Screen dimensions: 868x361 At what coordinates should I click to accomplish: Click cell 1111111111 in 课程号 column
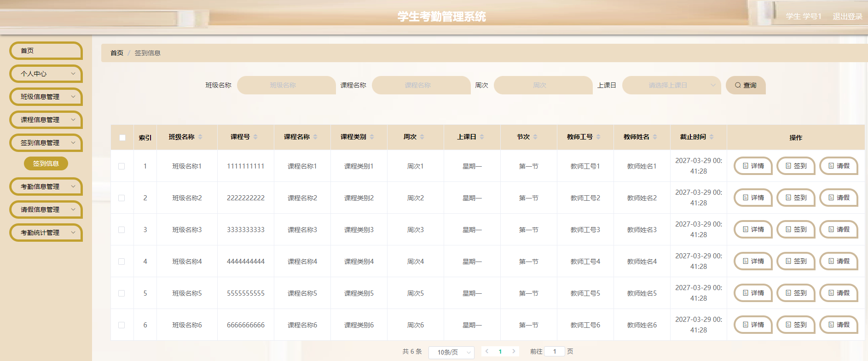(246, 166)
